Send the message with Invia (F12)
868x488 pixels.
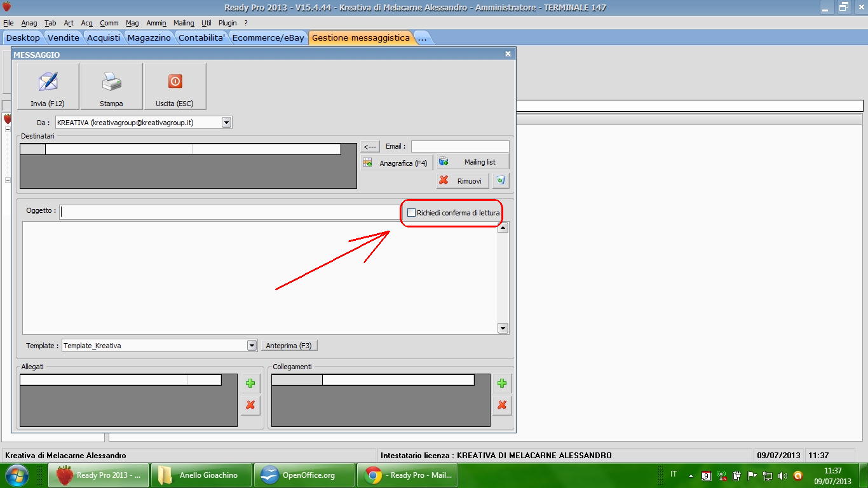tap(48, 86)
